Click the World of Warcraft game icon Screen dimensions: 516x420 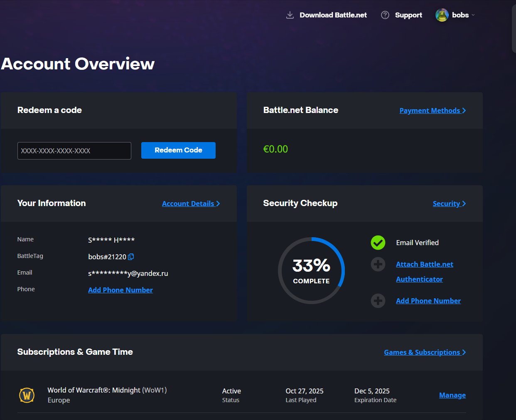(x=27, y=395)
